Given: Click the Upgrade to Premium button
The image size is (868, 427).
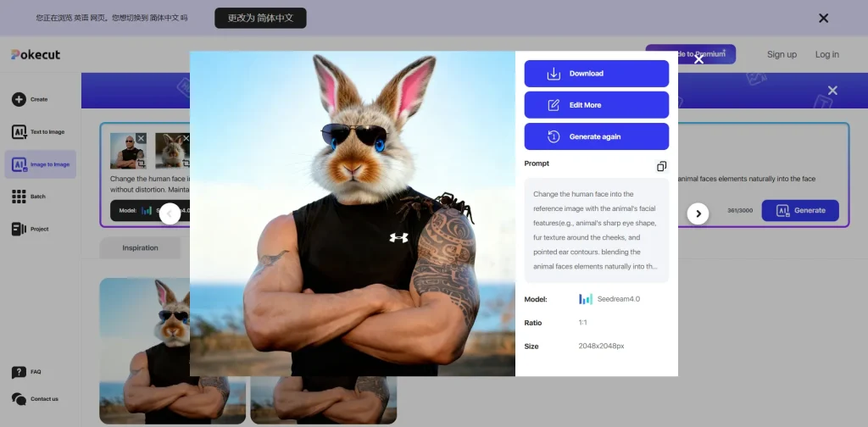Looking at the screenshot, I should (690, 54).
